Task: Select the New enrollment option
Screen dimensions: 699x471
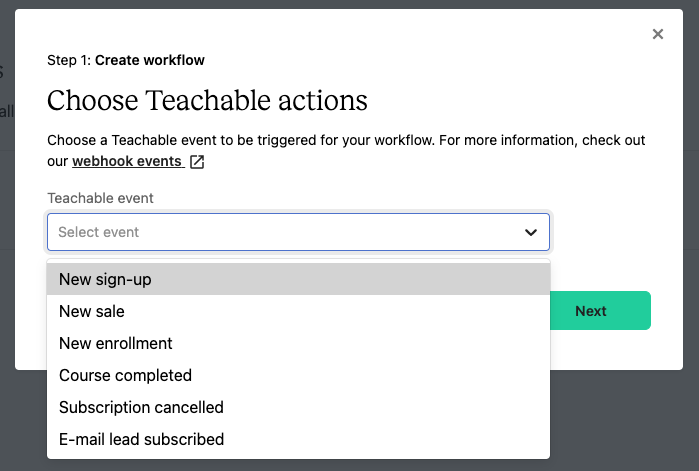Action: point(298,343)
